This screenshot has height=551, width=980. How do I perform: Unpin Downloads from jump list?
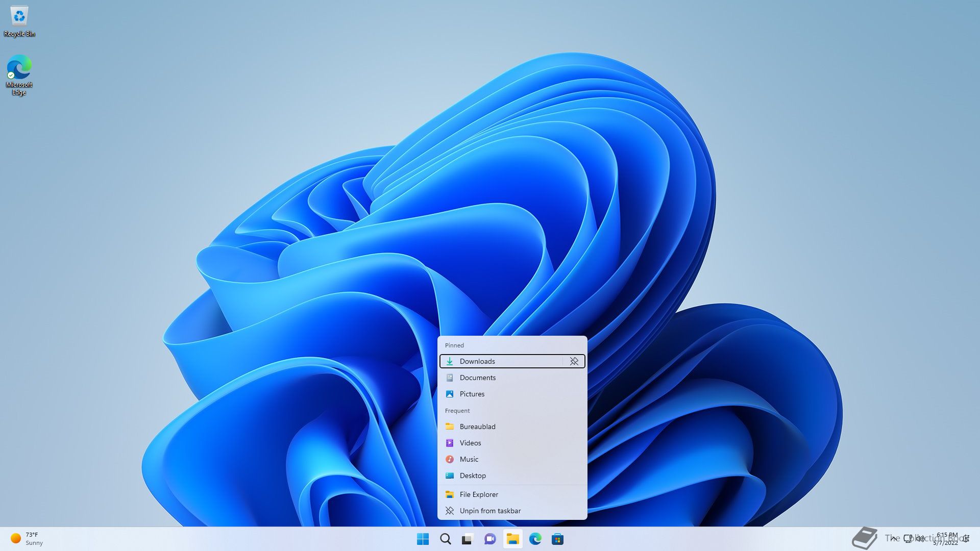(574, 361)
